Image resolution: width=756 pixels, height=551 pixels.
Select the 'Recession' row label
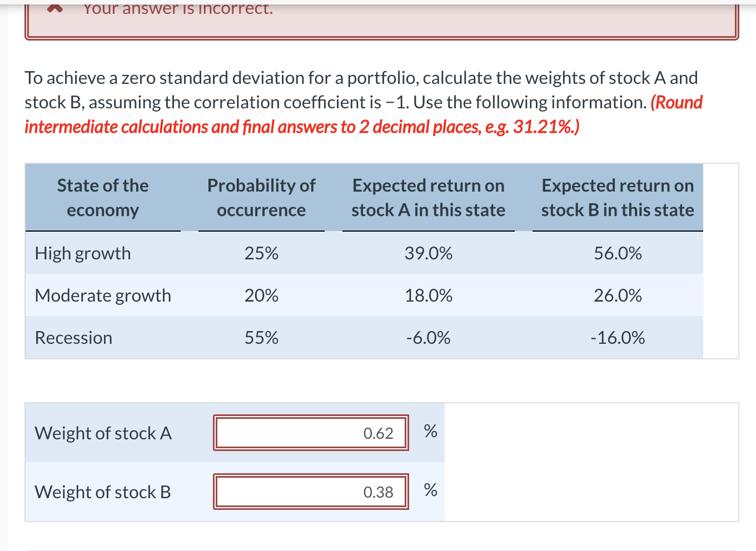pyautogui.click(x=73, y=338)
